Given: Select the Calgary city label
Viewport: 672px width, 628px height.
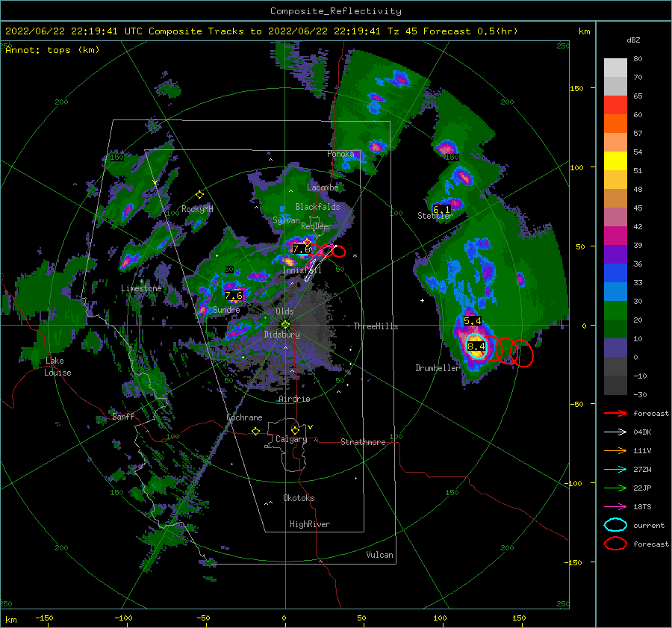Looking at the screenshot, I should pos(291,439).
